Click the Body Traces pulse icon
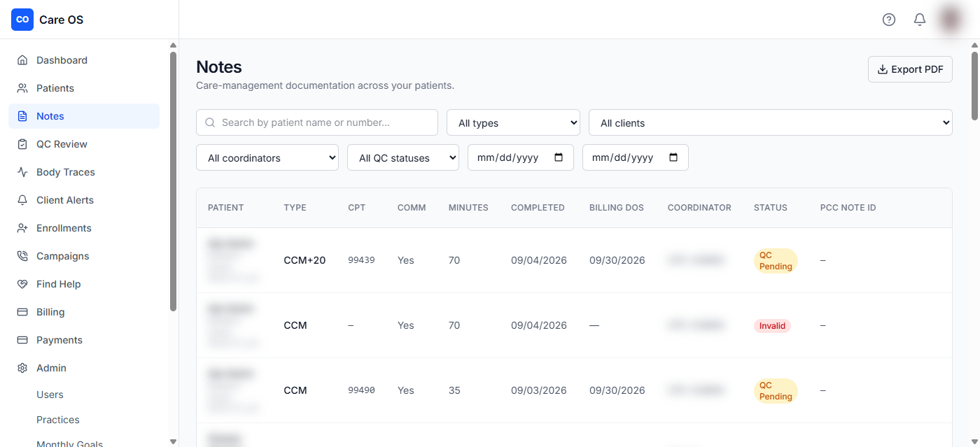The image size is (980, 447). (22, 172)
